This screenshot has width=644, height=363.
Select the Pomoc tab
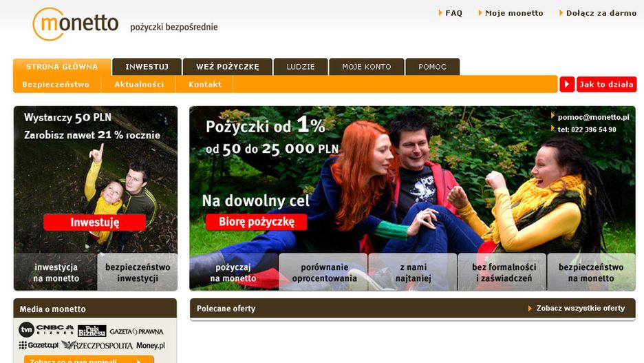coord(433,67)
